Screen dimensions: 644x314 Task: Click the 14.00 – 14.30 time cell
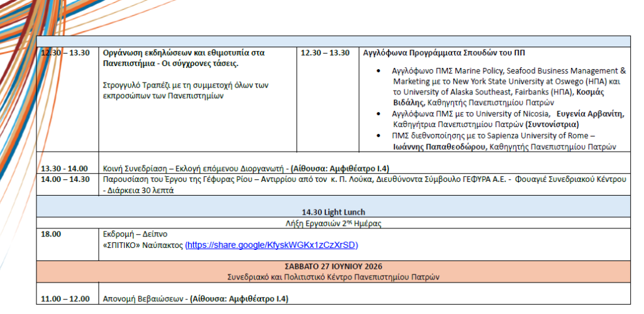pyautogui.click(x=65, y=179)
